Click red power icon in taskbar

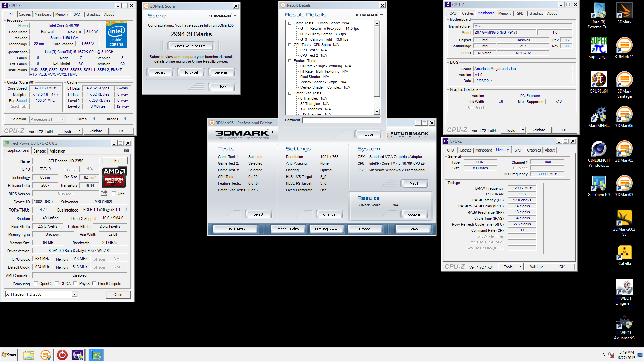pos(62,355)
